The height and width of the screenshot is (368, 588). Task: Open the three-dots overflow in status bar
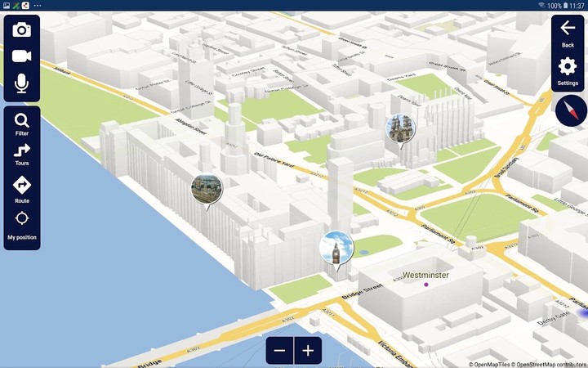pos(38,5)
